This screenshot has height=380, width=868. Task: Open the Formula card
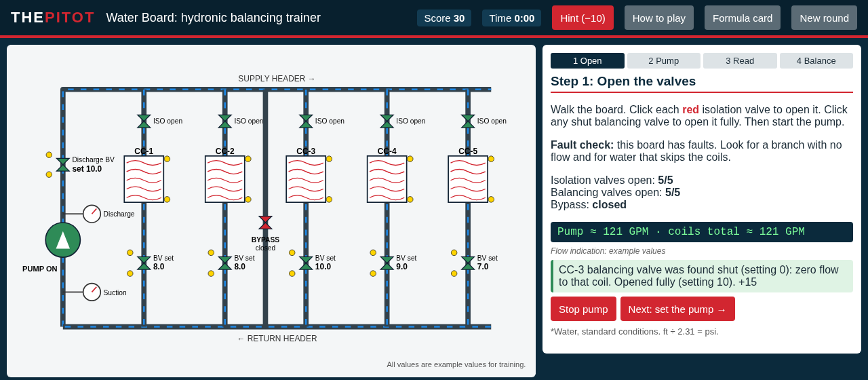(743, 18)
